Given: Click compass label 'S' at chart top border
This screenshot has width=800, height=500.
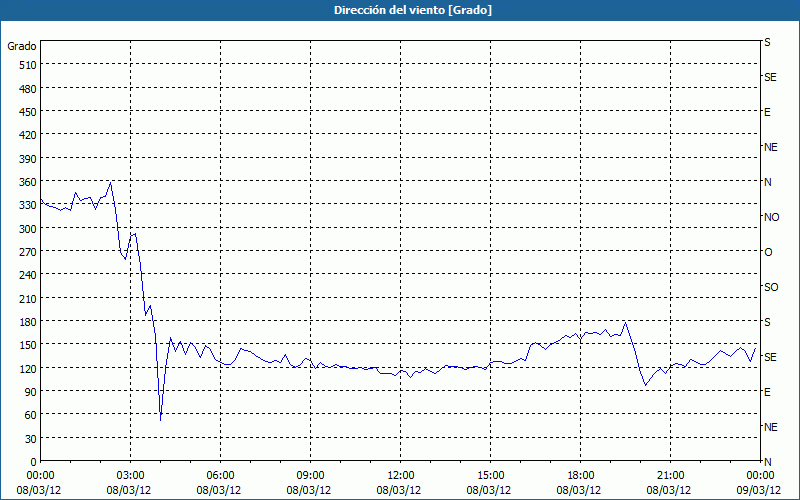Looking at the screenshot, I should [767, 42].
